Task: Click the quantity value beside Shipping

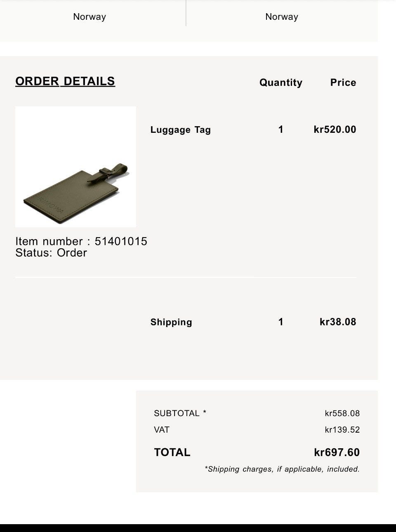Action: pyautogui.click(x=281, y=322)
